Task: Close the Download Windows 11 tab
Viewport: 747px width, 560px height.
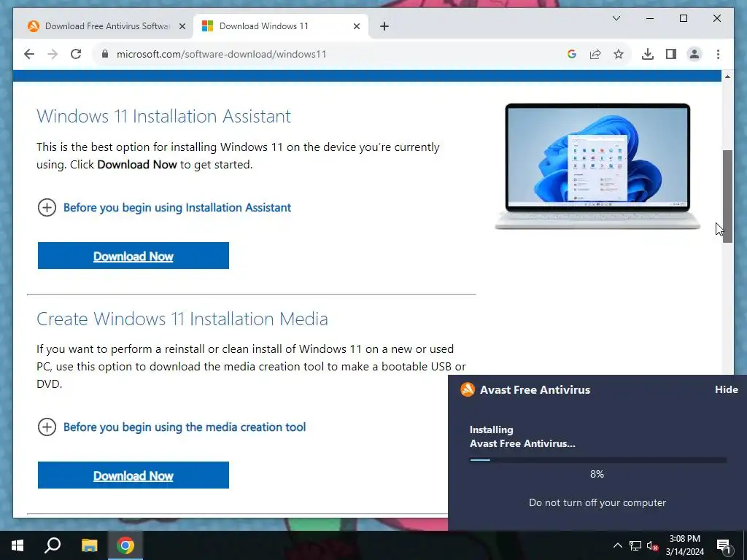Action: tap(356, 26)
